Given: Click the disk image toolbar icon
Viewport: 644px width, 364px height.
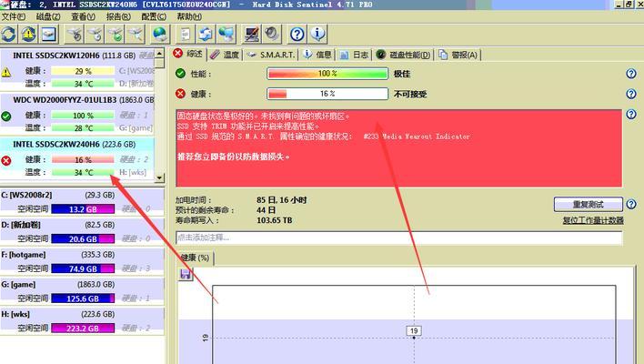Looking at the screenshot, I should (49, 34).
